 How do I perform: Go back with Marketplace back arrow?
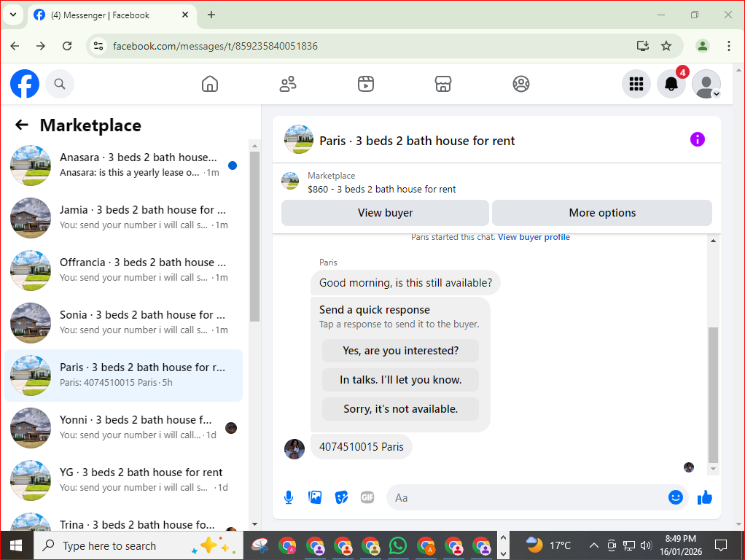click(22, 125)
